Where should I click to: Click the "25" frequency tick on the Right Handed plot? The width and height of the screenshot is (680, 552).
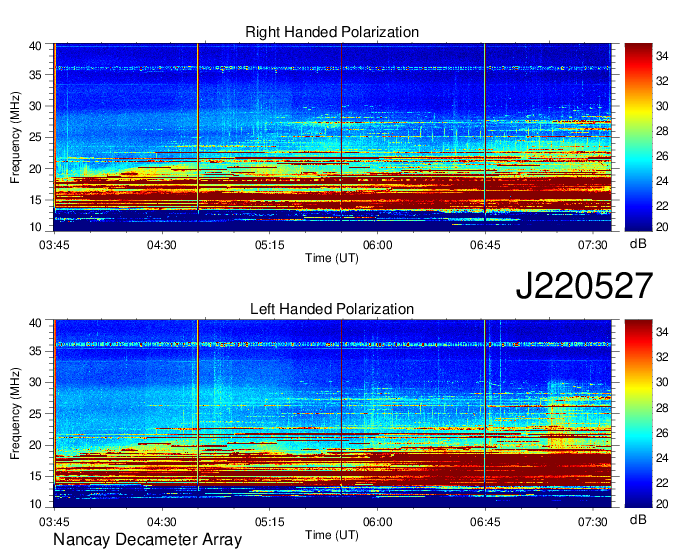[35, 137]
